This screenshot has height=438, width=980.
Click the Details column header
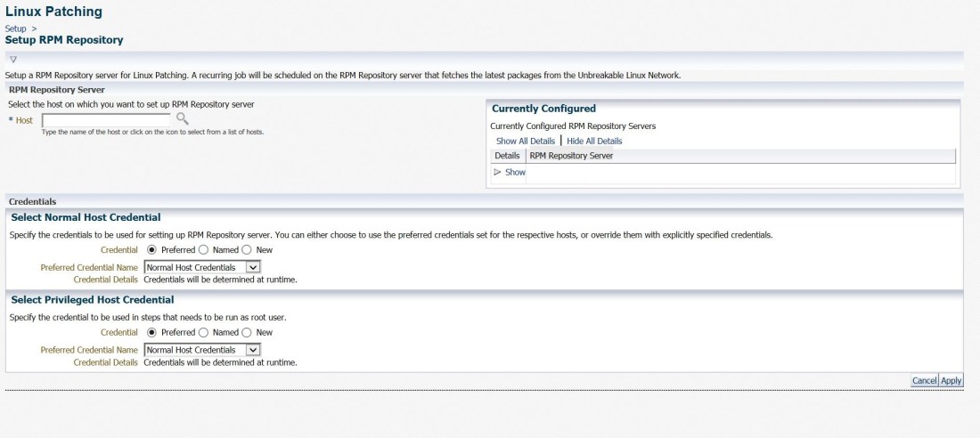pyautogui.click(x=507, y=156)
